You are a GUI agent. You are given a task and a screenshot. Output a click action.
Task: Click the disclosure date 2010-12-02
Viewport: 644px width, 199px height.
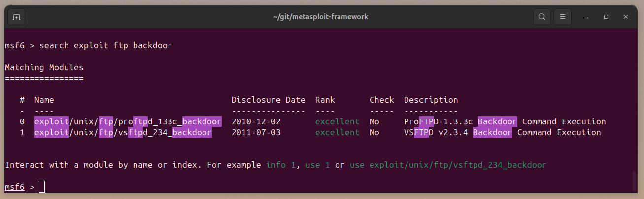click(256, 121)
